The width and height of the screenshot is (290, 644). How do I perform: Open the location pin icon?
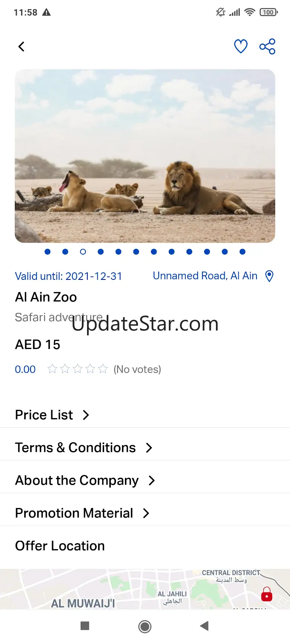point(270,276)
